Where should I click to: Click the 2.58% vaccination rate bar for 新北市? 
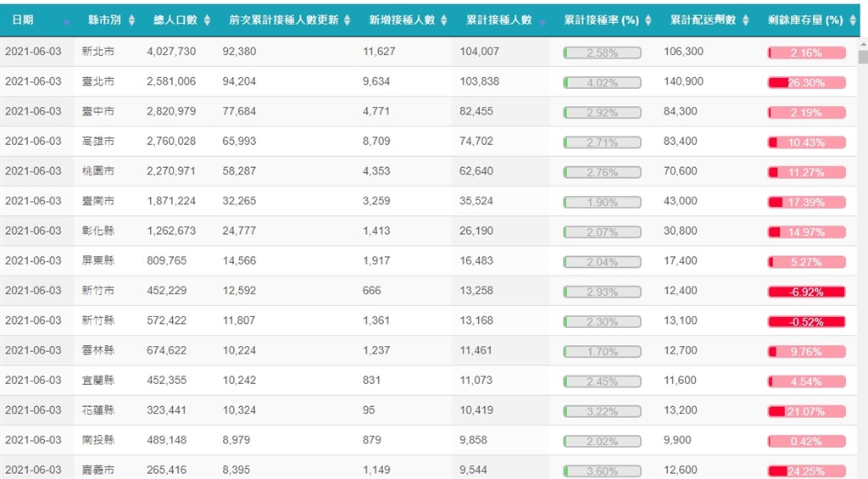(x=602, y=53)
